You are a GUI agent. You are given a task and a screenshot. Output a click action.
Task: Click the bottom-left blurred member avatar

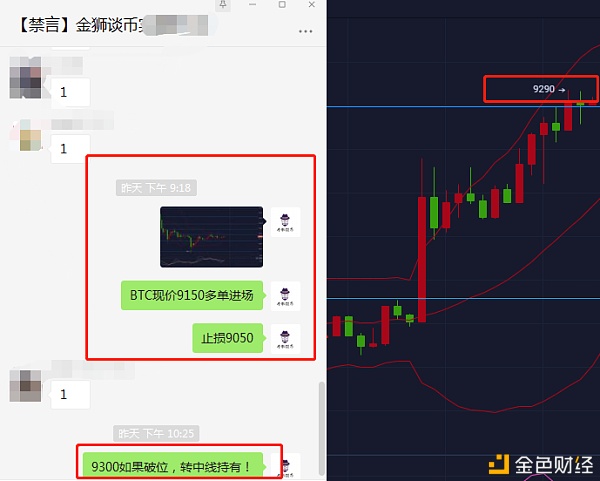(x=25, y=386)
